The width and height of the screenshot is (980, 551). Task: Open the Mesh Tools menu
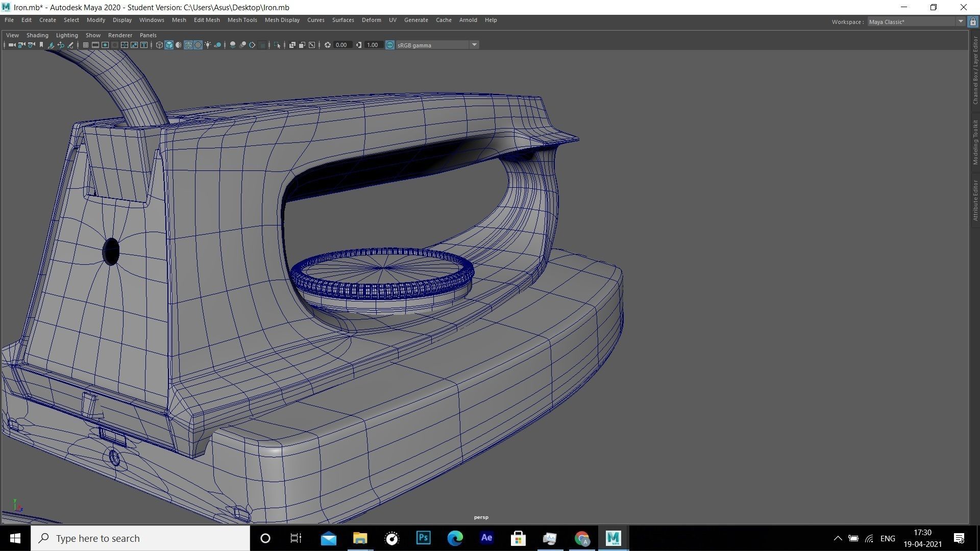coord(242,20)
